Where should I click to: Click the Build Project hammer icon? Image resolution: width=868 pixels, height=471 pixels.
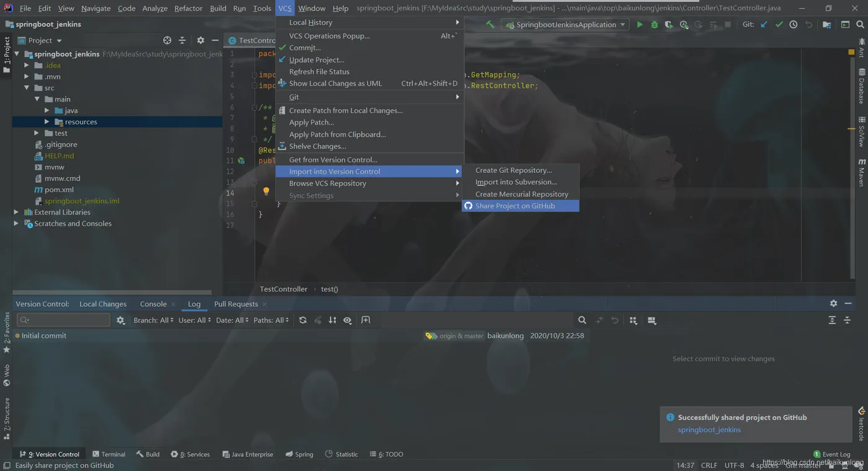tap(490, 25)
